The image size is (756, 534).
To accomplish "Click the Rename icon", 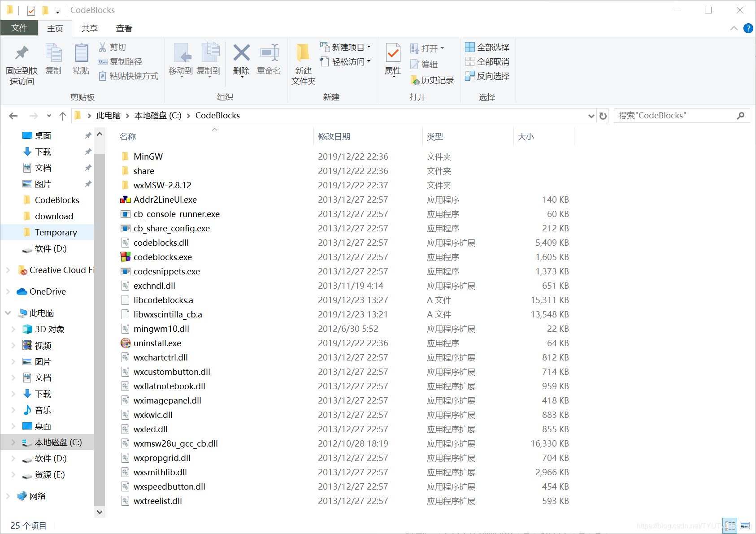I will click(x=269, y=53).
